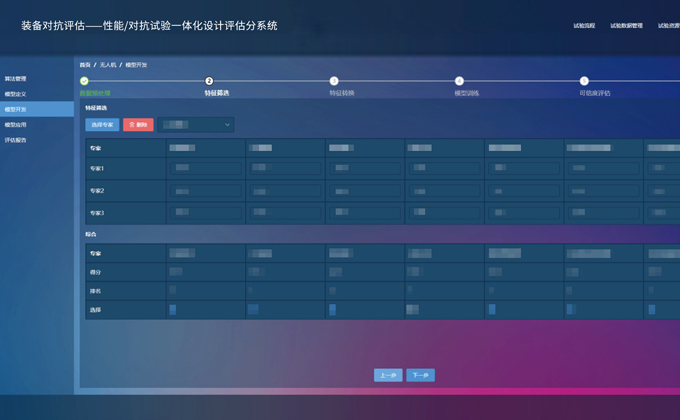
Task: Tick the fifth checkbox in 选择 row
Action: coord(492,310)
